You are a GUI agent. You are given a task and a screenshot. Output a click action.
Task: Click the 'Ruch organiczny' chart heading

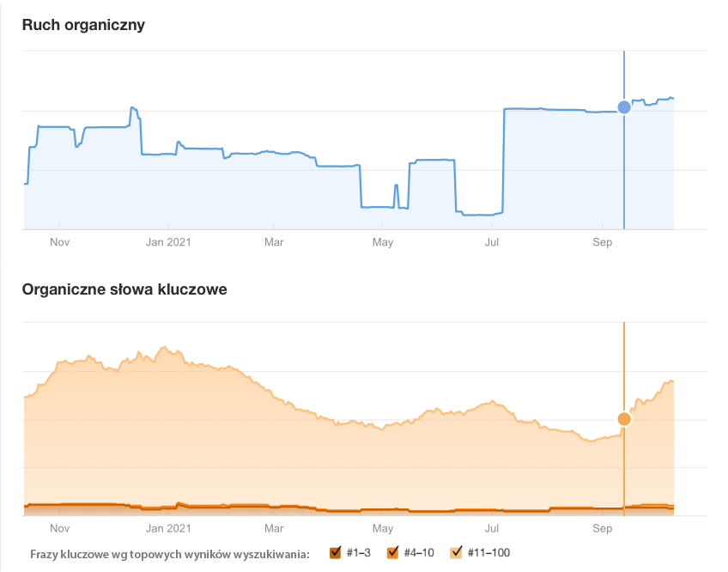tap(83, 25)
